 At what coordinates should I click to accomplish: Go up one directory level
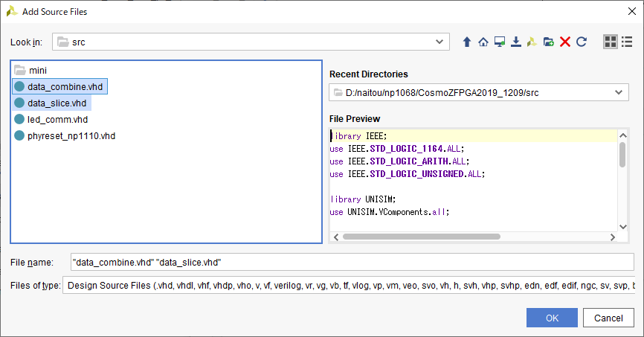[x=466, y=42]
